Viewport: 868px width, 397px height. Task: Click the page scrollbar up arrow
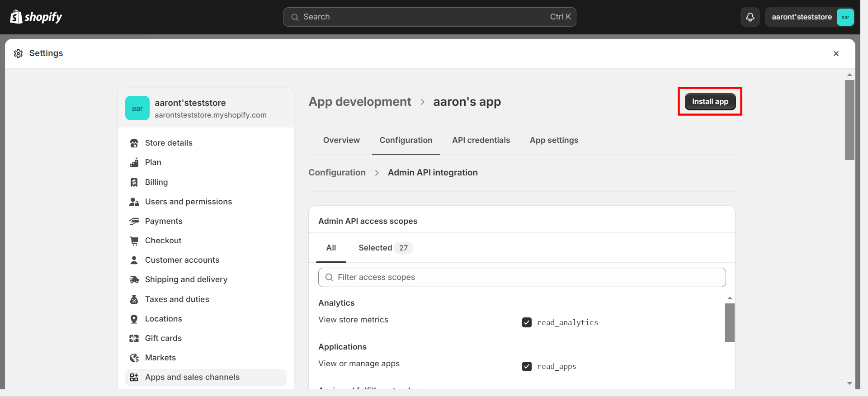tap(849, 75)
